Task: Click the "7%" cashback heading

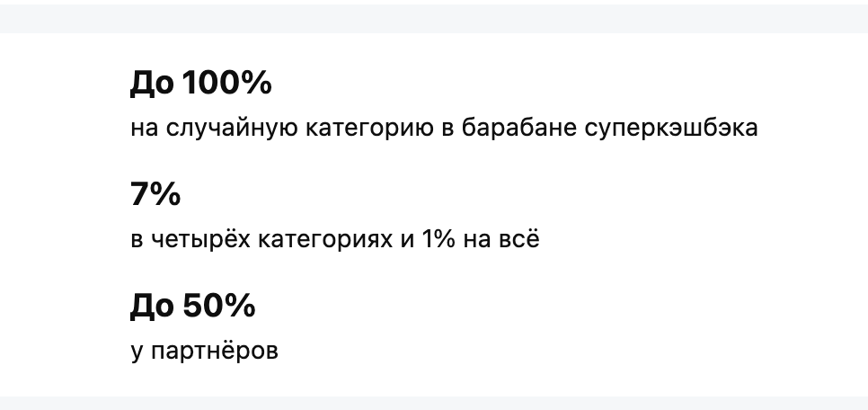Action: (155, 195)
